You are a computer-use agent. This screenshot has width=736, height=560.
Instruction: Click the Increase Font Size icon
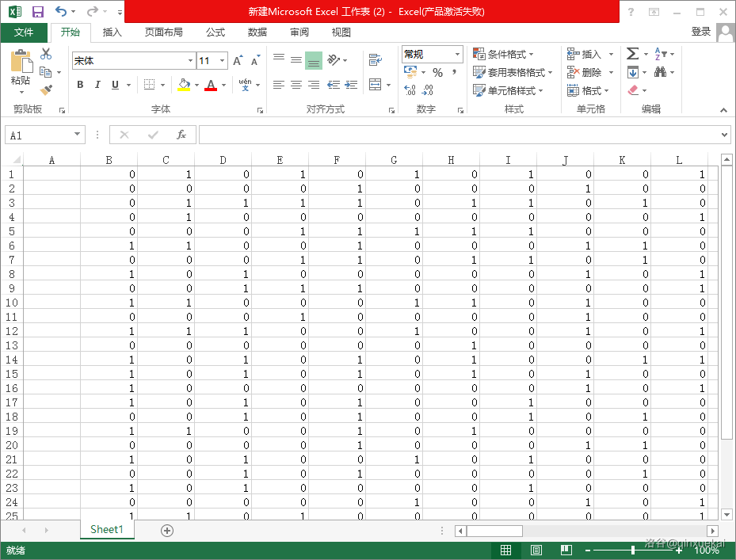tap(238, 61)
